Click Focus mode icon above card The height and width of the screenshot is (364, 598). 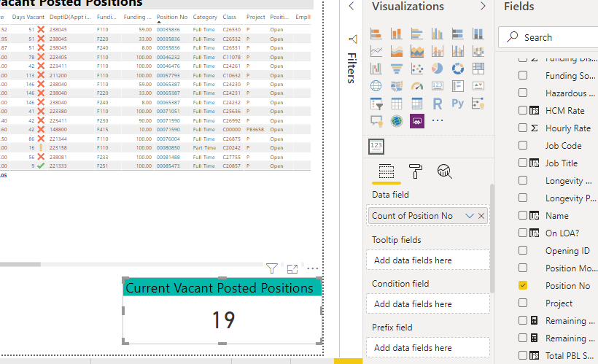pyautogui.click(x=292, y=269)
